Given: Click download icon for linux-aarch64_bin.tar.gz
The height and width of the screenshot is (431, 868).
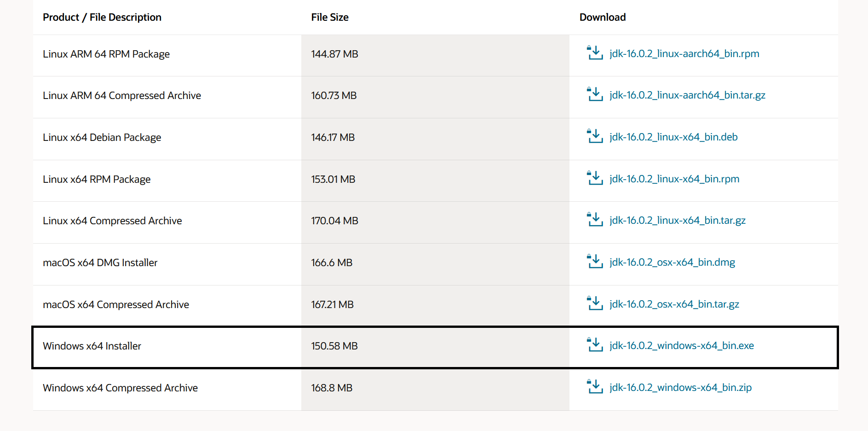Looking at the screenshot, I should [x=595, y=94].
